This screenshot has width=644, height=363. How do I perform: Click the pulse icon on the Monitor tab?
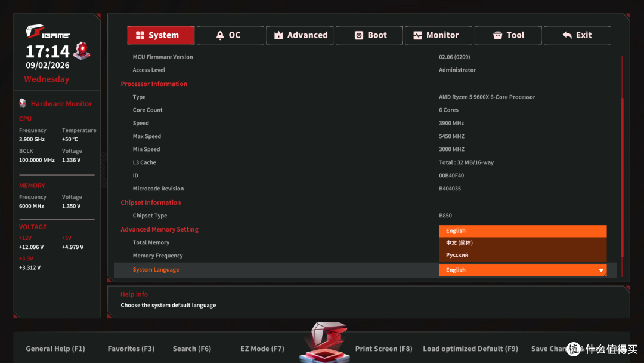point(417,35)
